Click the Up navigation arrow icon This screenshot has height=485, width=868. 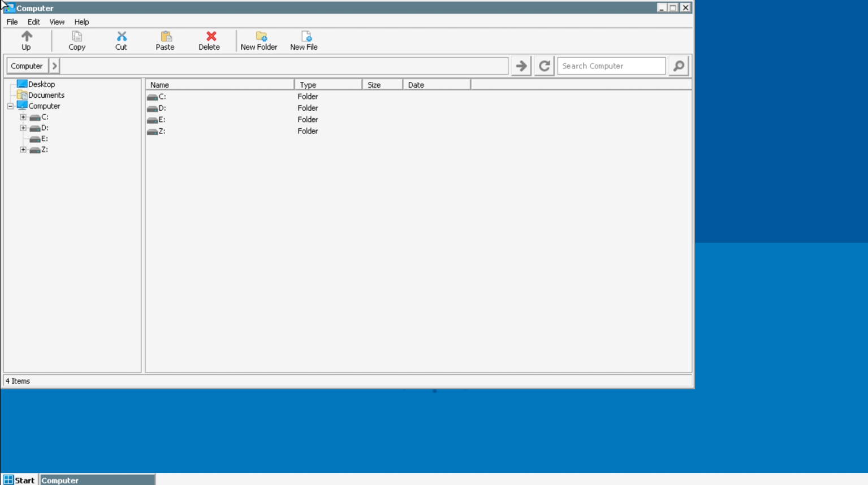[x=26, y=37]
